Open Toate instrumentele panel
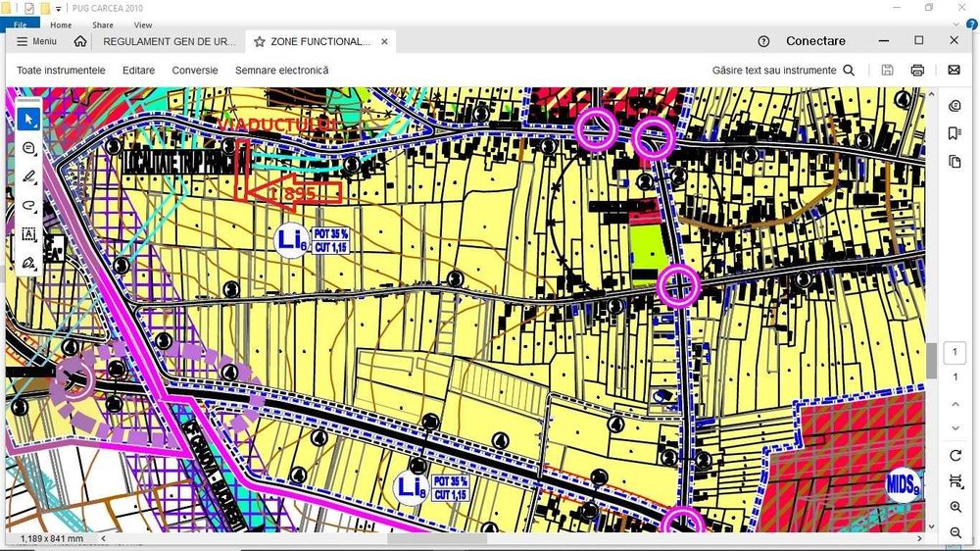980x551 pixels. [61, 70]
